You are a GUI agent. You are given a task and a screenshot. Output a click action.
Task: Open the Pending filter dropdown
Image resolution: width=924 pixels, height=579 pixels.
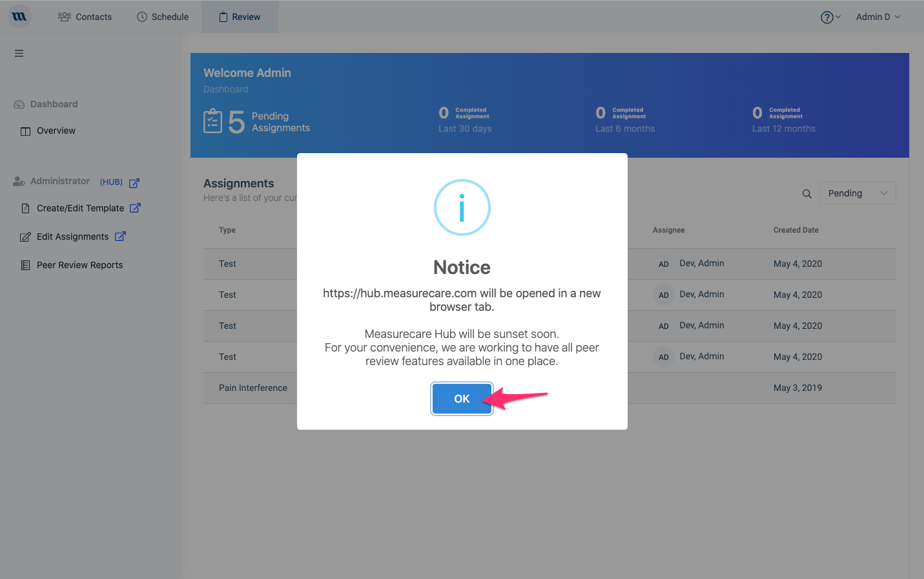[x=857, y=193]
